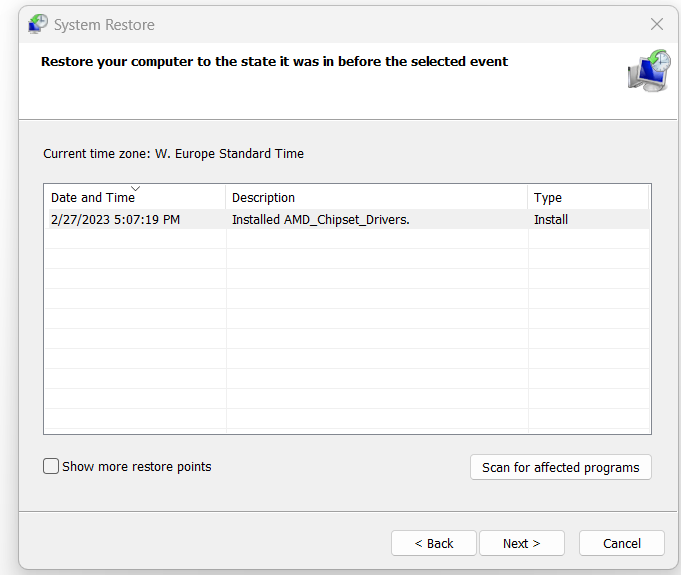Click the System Restore window title text
681x575 pixels.
point(104,25)
